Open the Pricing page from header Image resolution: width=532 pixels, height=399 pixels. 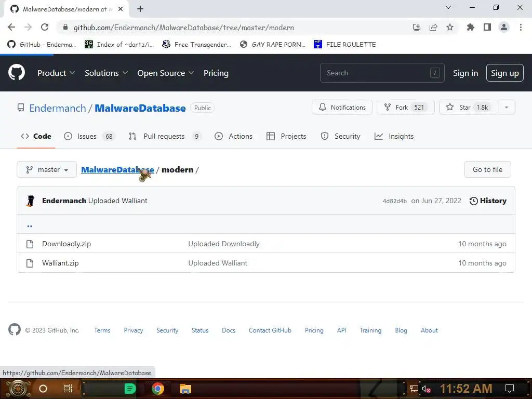click(216, 73)
